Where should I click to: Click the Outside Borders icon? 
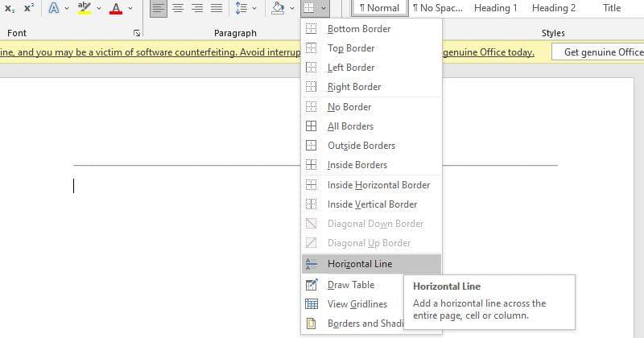(312, 146)
